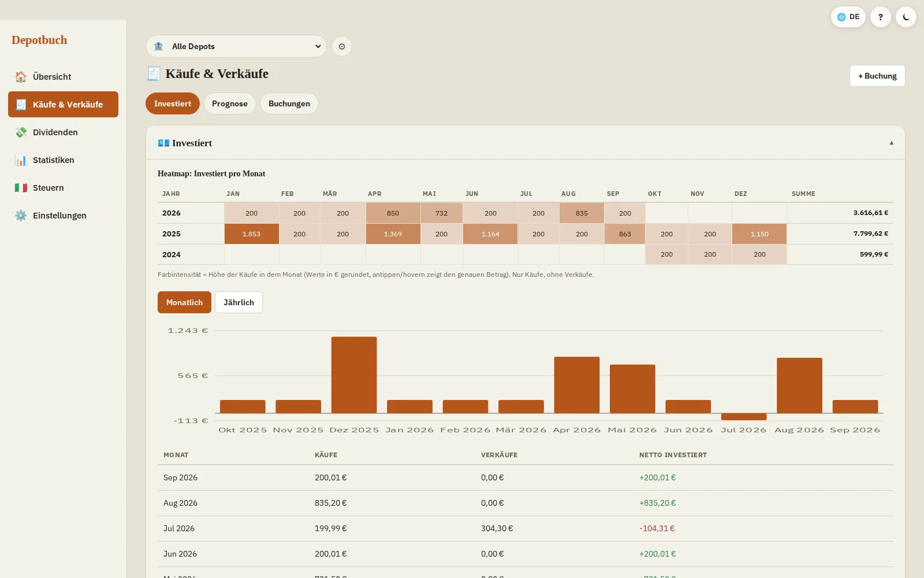924x578 pixels.
Task: Collapse the Investiert panel arrow
Action: click(x=891, y=143)
